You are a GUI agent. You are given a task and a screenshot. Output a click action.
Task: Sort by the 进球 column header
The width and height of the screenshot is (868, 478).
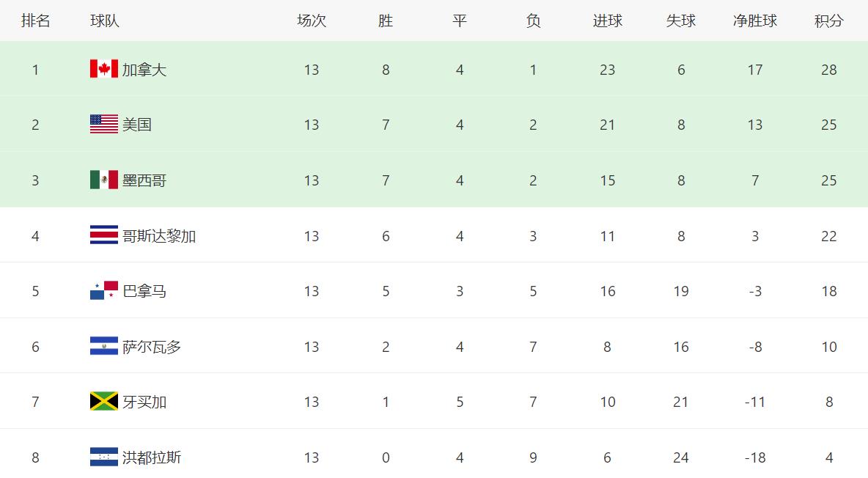pyautogui.click(x=607, y=21)
